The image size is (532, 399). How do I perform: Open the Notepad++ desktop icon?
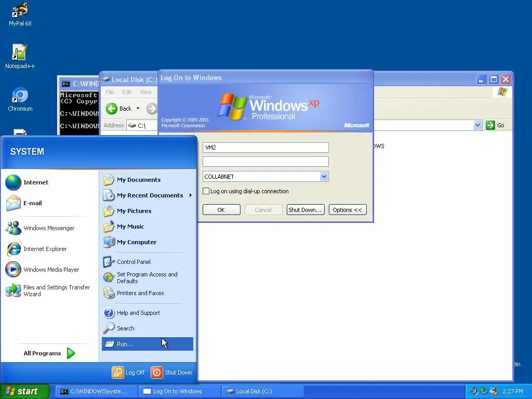coord(20,56)
